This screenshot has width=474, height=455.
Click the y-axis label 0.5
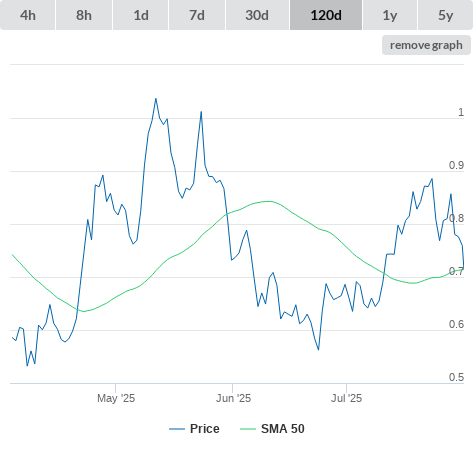[x=456, y=377]
